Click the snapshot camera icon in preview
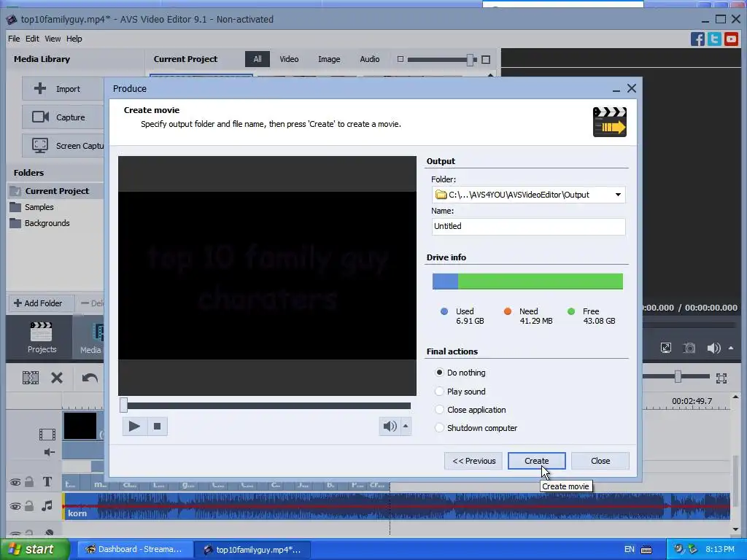747x560 pixels. [689, 348]
